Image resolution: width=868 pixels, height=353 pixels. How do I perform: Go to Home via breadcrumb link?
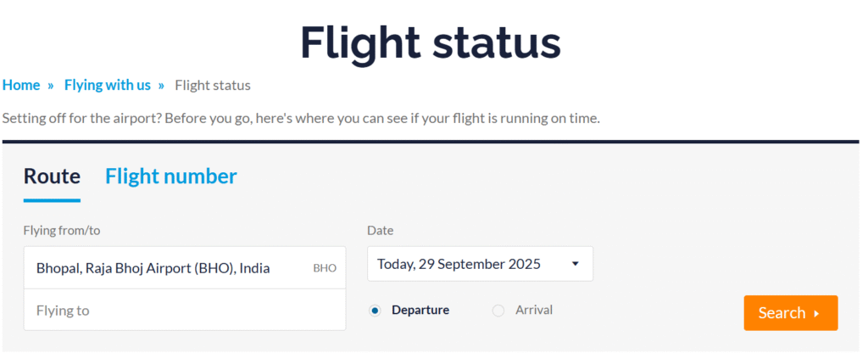point(21,85)
